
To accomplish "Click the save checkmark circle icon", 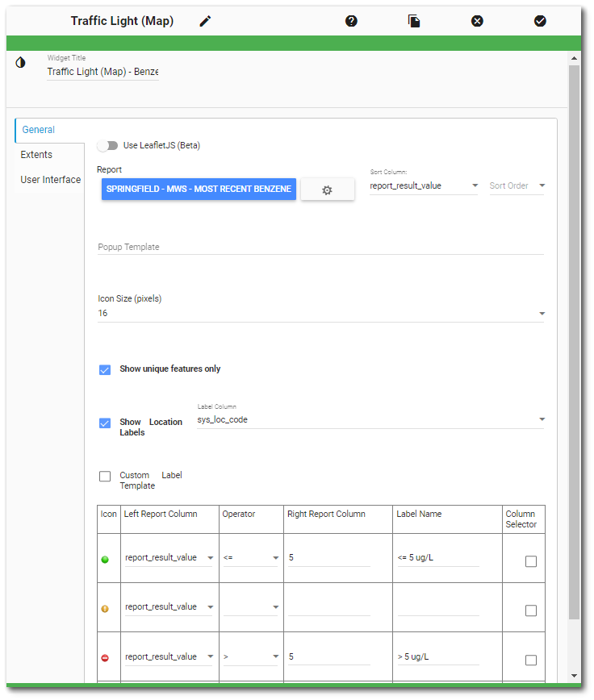I will pyautogui.click(x=540, y=21).
